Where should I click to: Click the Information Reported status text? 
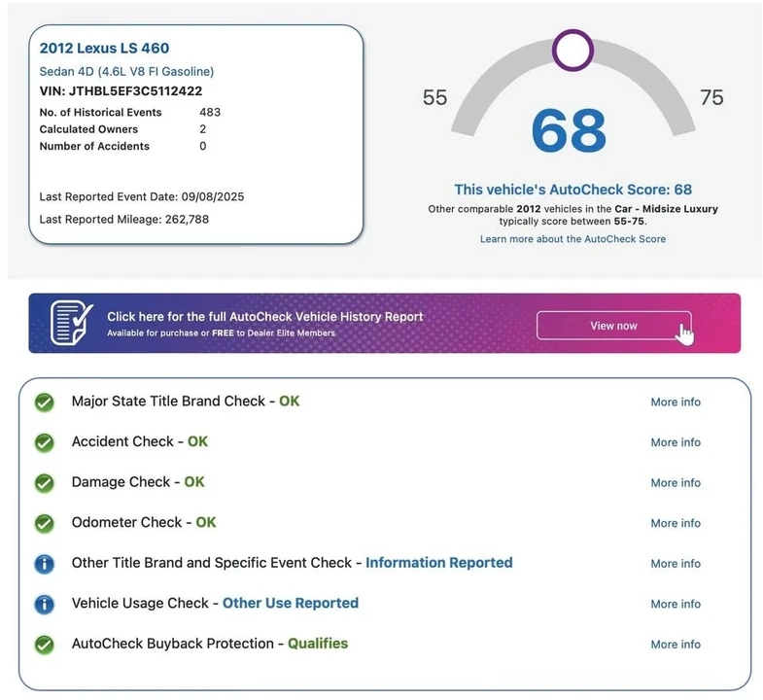439,563
